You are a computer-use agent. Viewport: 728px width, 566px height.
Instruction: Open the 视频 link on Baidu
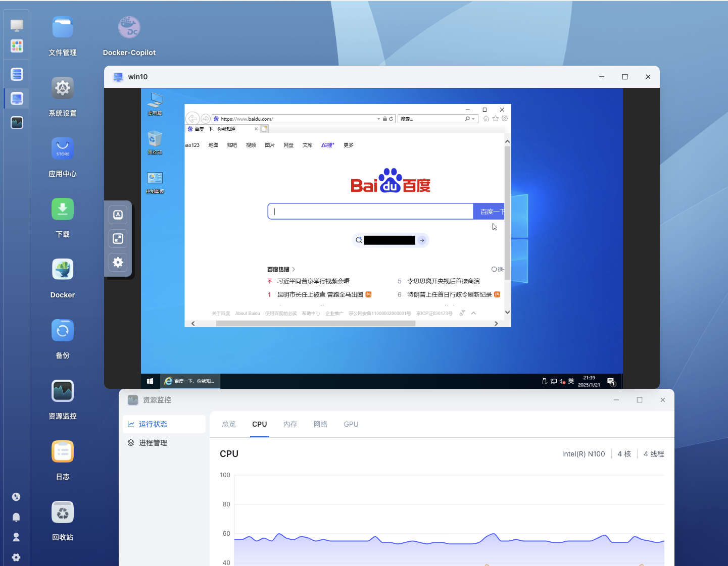point(251,145)
